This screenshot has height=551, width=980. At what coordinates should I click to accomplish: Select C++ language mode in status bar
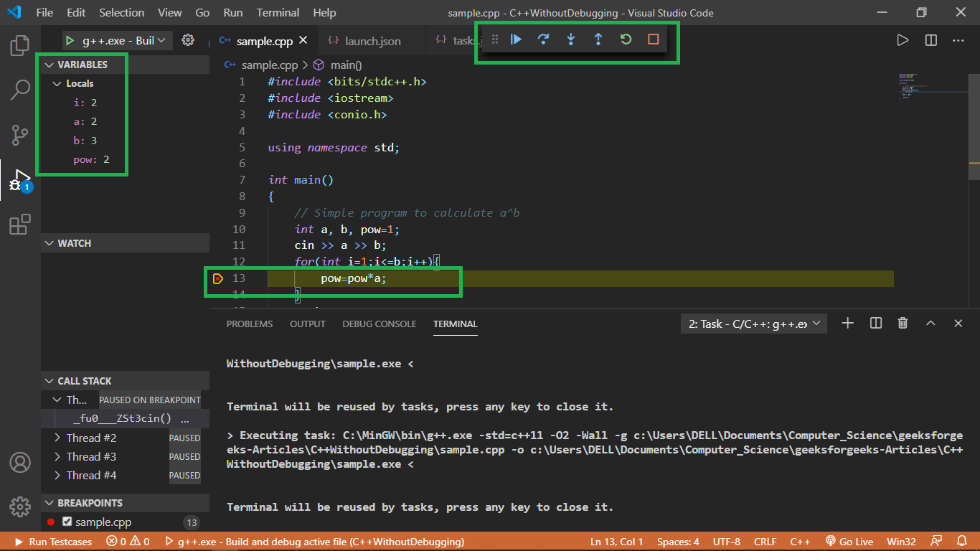pyautogui.click(x=800, y=542)
